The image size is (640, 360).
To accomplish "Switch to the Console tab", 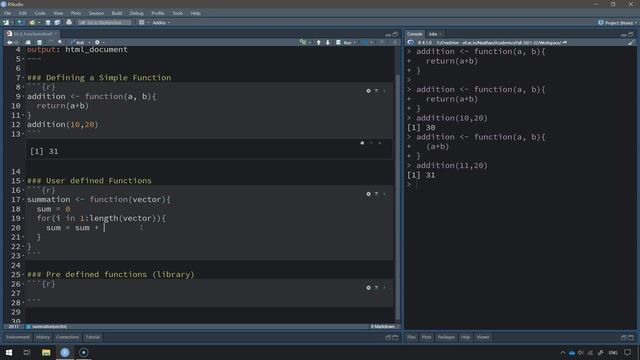I will [414, 34].
